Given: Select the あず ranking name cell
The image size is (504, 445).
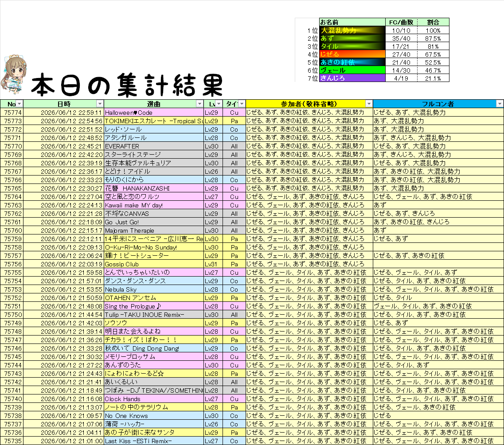Looking at the screenshot, I should pyautogui.click(x=352, y=39).
